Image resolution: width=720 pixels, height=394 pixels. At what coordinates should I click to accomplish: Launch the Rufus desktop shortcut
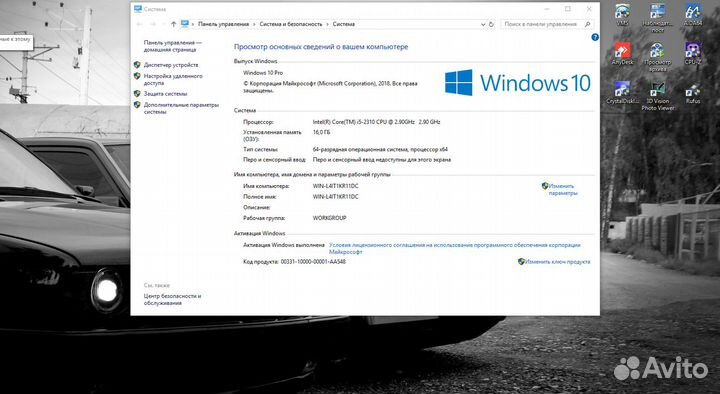tap(692, 92)
